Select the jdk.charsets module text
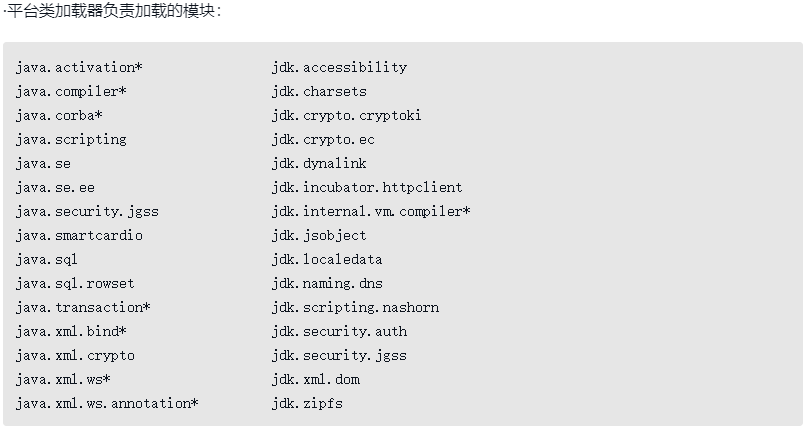807x432 pixels. [319, 91]
